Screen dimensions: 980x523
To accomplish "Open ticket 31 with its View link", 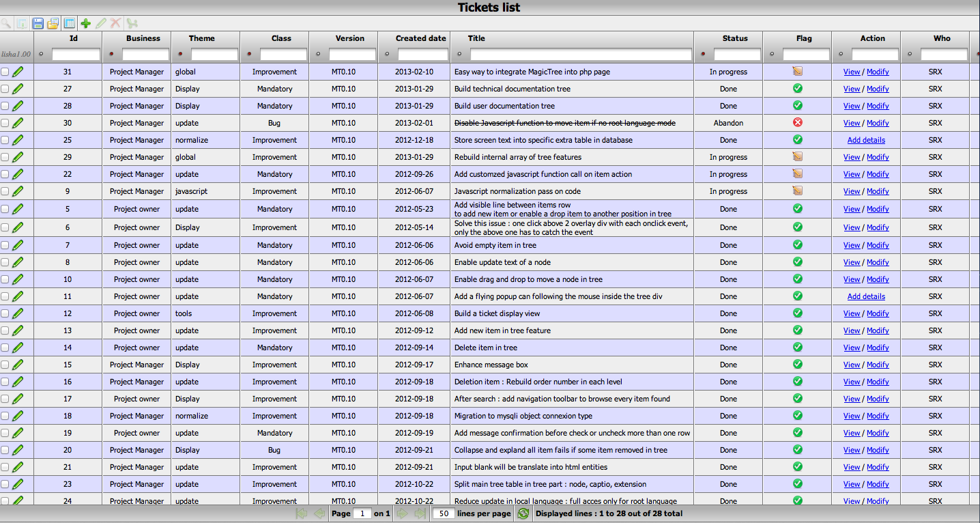I will coord(852,72).
